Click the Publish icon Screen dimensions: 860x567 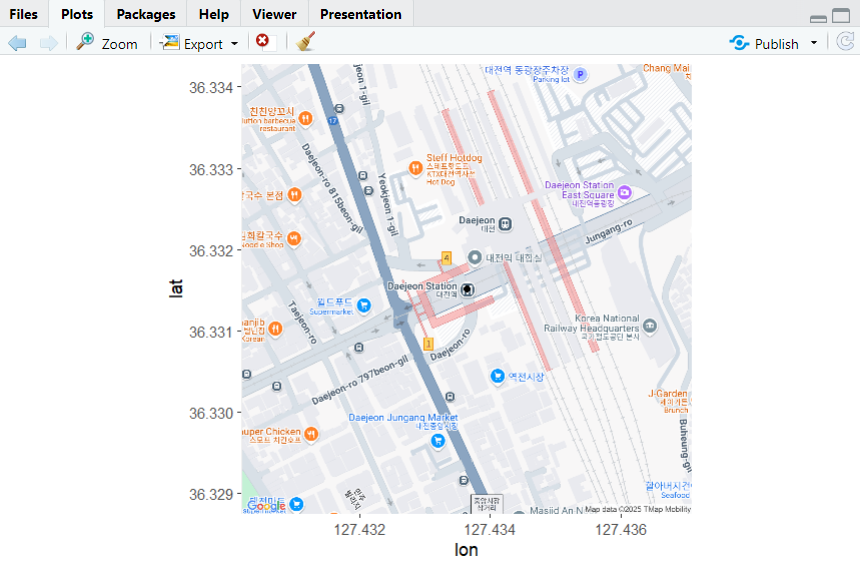point(739,43)
